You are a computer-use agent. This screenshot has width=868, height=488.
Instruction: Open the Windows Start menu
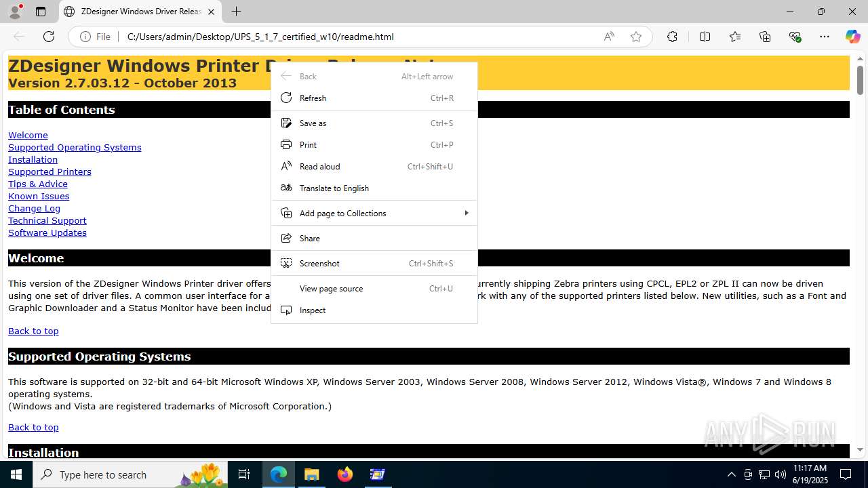(x=16, y=474)
